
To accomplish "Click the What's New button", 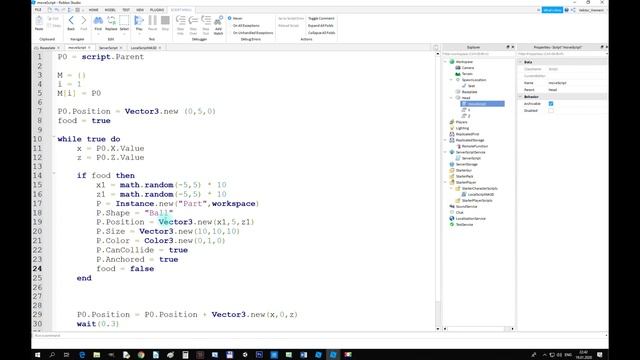I will tap(552, 10).
